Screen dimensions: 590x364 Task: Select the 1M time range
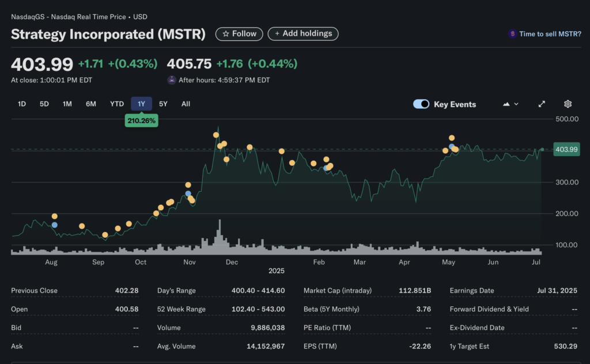pos(67,104)
